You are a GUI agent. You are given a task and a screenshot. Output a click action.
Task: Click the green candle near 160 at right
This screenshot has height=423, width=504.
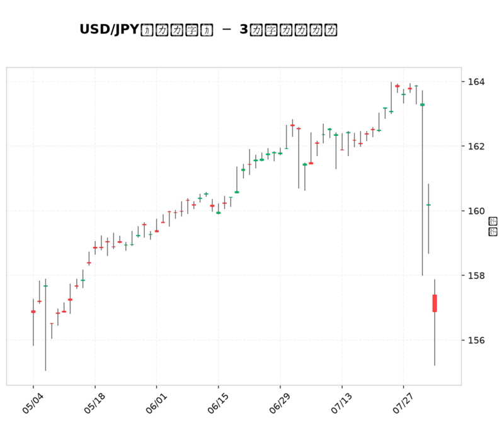[x=428, y=205]
